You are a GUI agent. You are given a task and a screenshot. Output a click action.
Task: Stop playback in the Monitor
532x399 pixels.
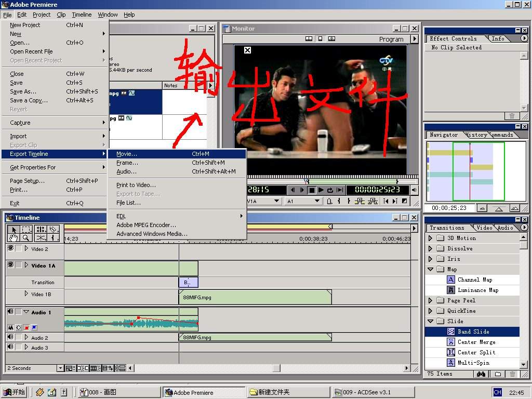312,190
